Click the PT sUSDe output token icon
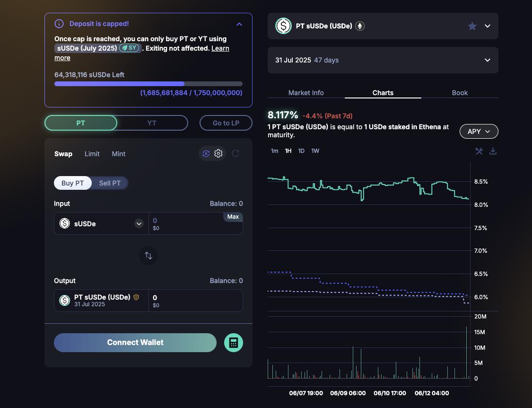Screen dimensions: 532x408 tap(64, 300)
